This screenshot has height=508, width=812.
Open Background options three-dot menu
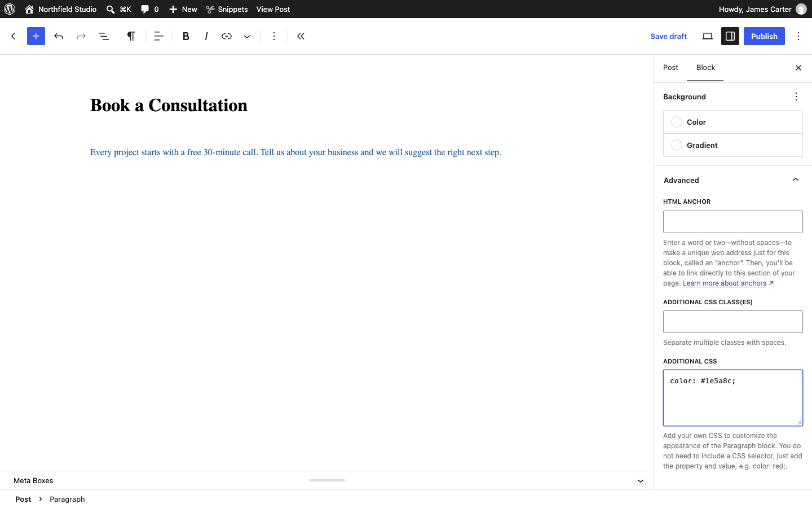coord(796,97)
